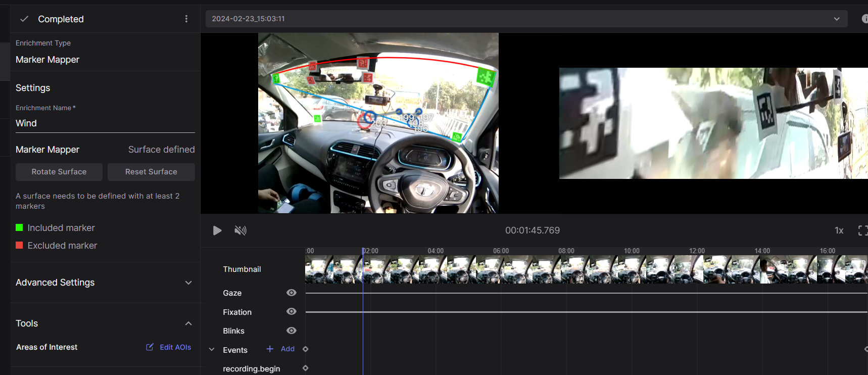
Task: Play the recording video
Action: pyautogui.click(x=217, y=230)
